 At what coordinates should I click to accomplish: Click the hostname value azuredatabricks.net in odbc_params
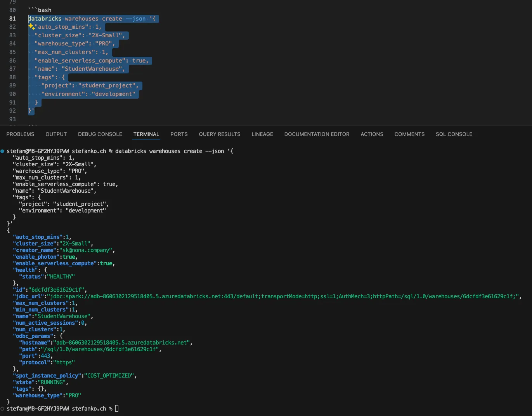pyautogui.click(x=122, y=343)
